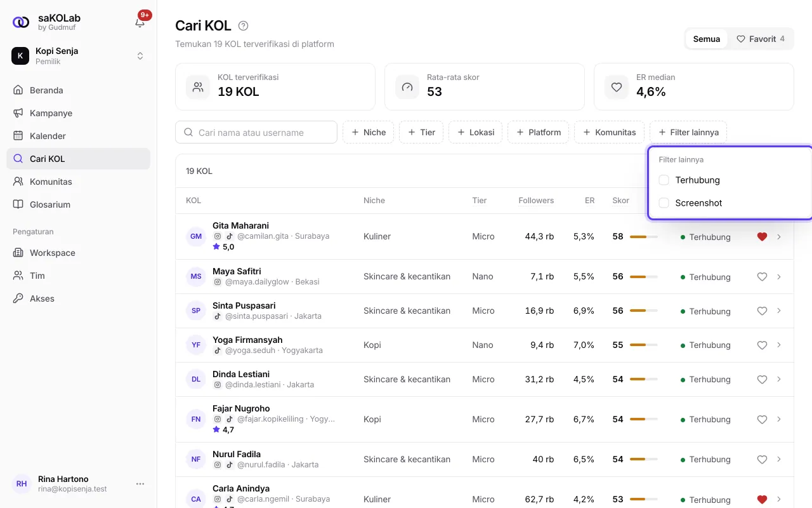
Task: Open Gita Maharani row chevron
Action: click(x=779, y=237)
